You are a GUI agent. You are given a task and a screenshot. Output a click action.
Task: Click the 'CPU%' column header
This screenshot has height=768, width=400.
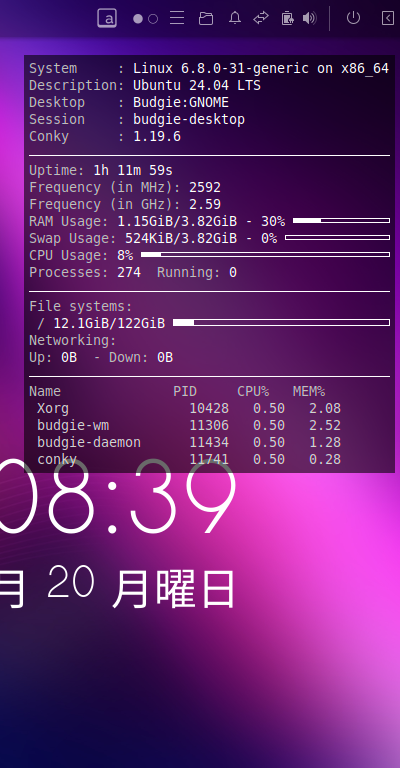(x=253, y=391)
